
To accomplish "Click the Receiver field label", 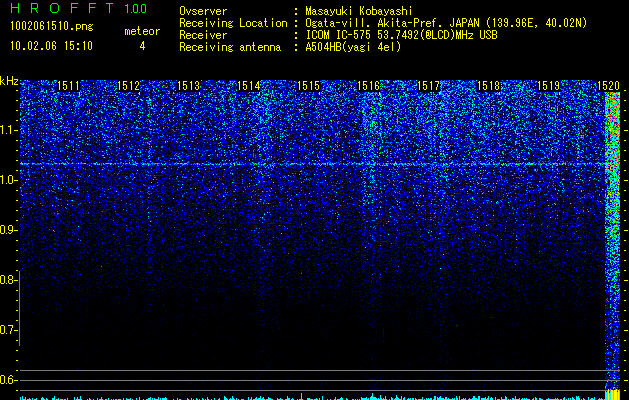I will click(203, 35).
